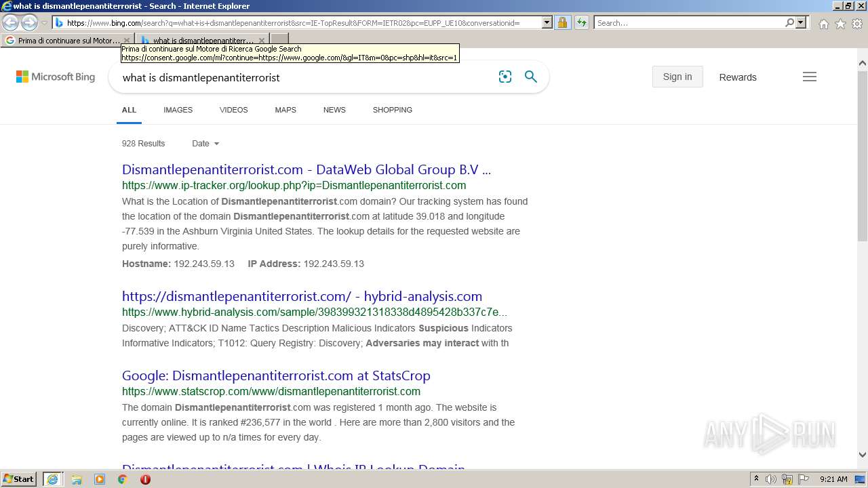Open a new blank tab
Image resolution: width=868 pixels, height=488 pixels.
[x=279, y=40]
